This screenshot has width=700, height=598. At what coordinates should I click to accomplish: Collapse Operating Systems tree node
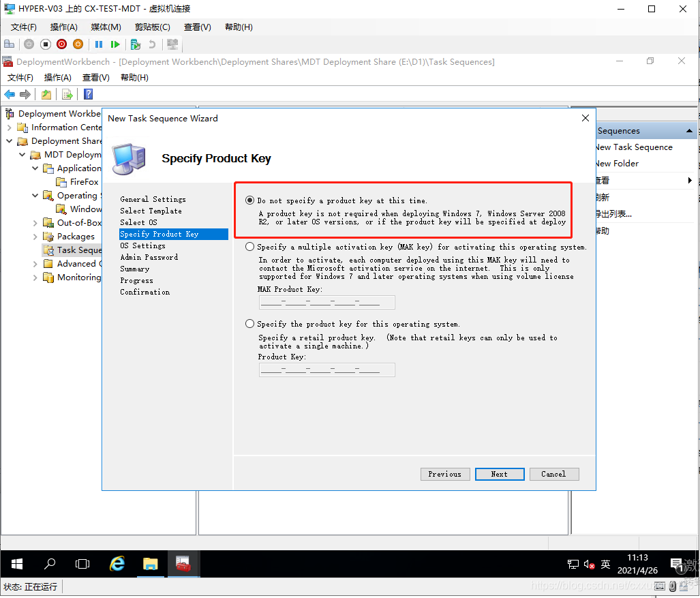(x=35, y=196)
